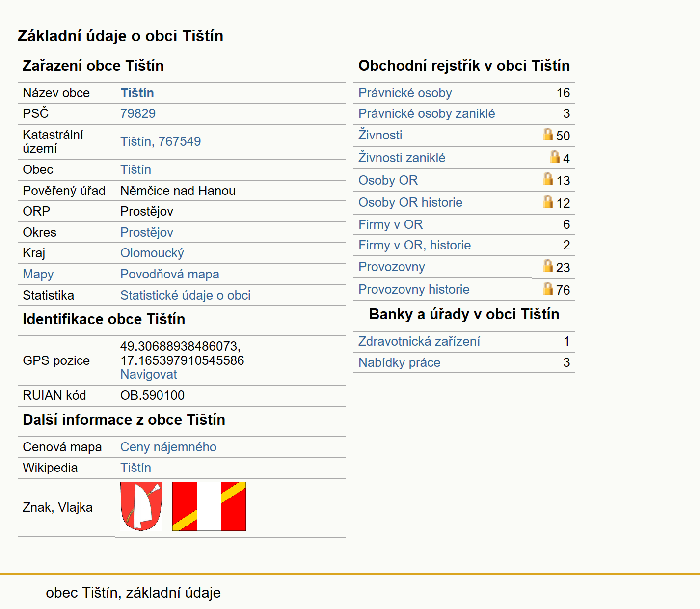Click the lock icon in Osoby OR historie row

click(548, 201)
